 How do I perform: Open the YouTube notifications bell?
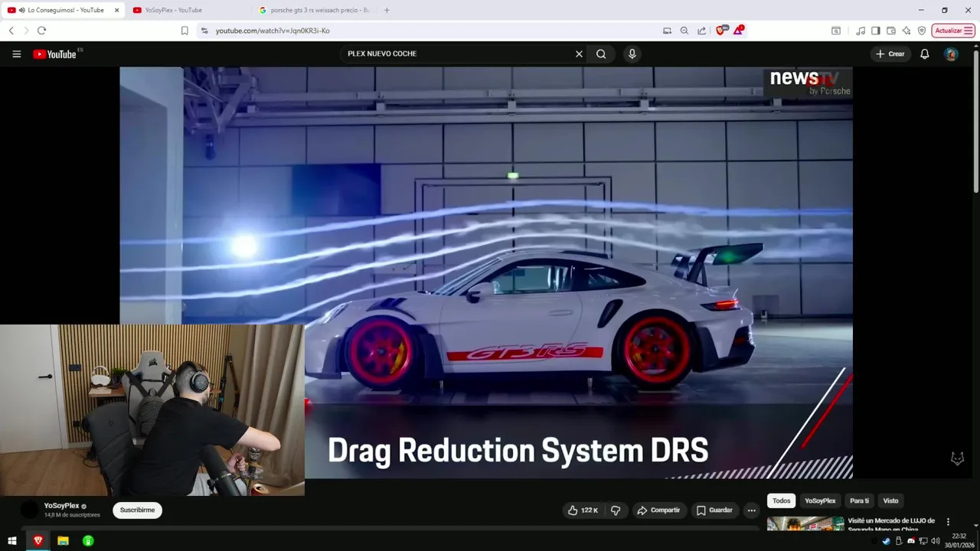(x=925, y=54)
